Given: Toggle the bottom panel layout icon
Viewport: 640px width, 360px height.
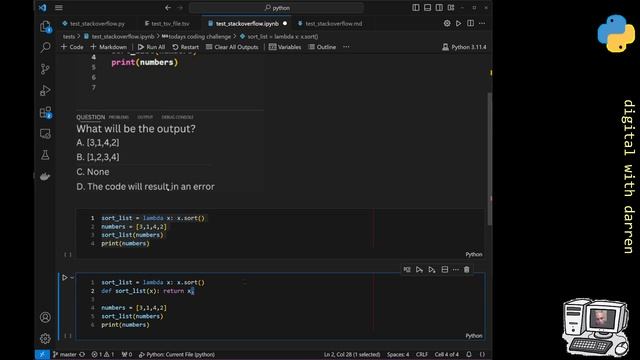Looking at the screenshot, I should (427, 8).
